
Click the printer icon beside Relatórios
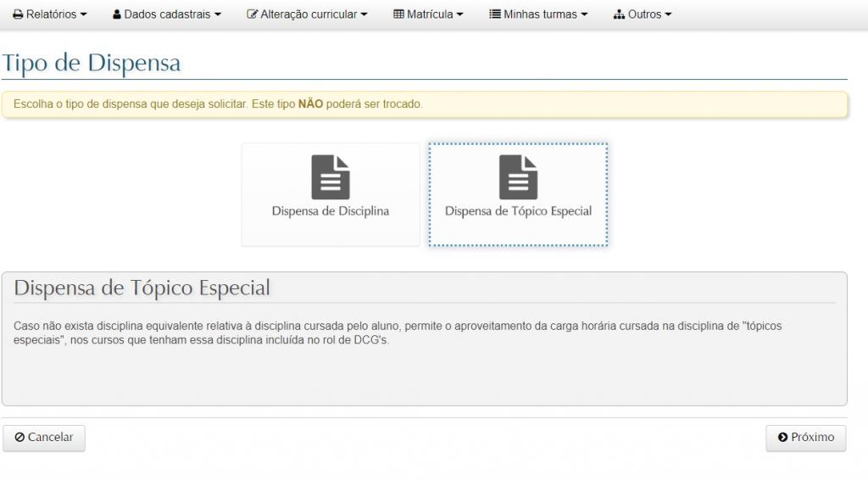[x=18, y=14]
